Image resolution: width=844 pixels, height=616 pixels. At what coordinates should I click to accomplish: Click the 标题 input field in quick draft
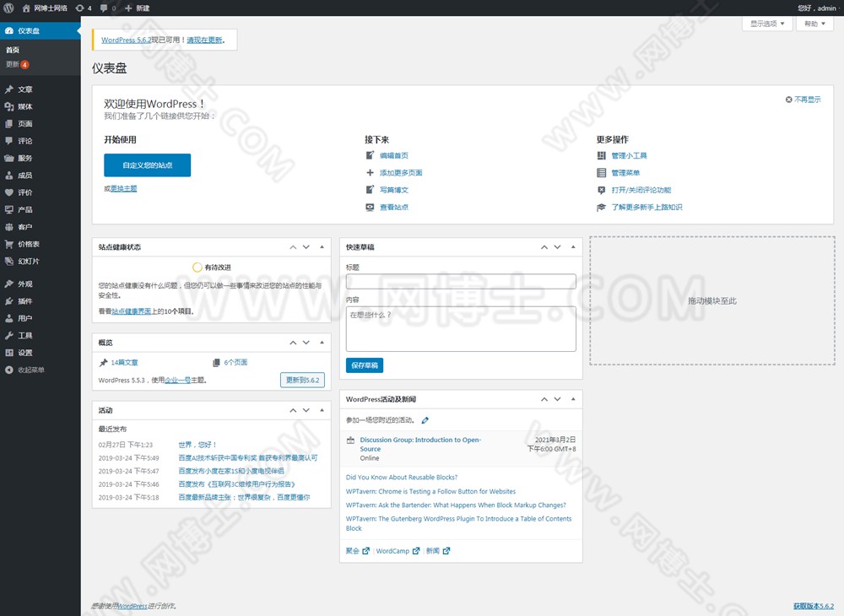461,281
